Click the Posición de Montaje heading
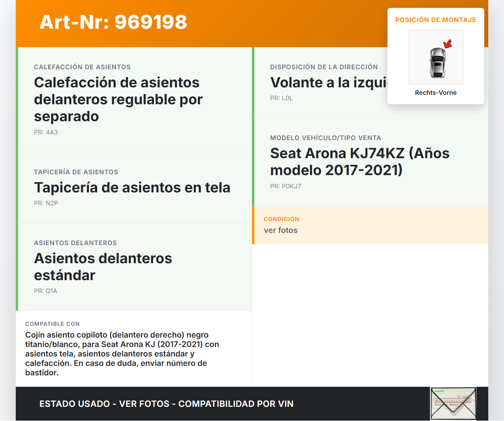This screenshot has width=504, height=421. (435, 20)
